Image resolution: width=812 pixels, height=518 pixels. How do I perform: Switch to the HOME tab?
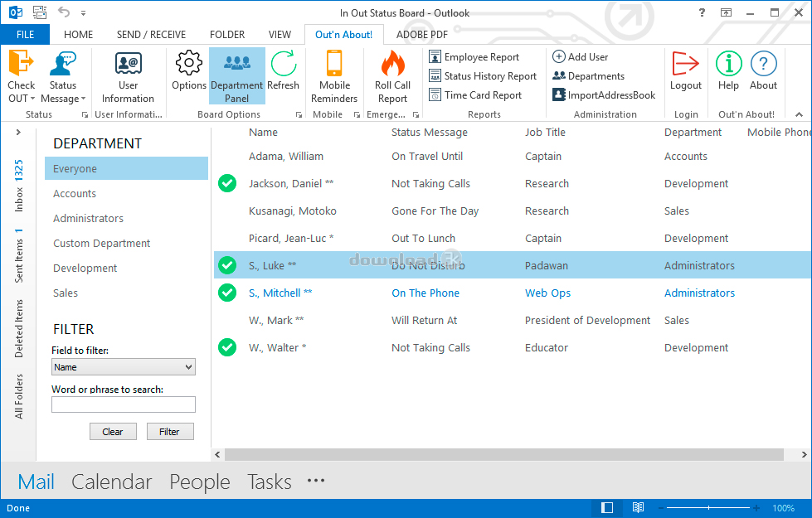point(78,35)
